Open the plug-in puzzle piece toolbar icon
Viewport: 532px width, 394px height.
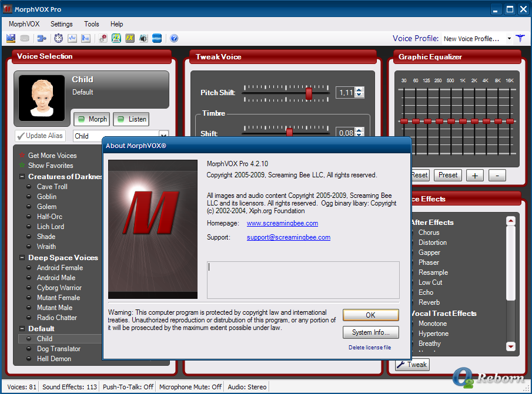point(42,38)
